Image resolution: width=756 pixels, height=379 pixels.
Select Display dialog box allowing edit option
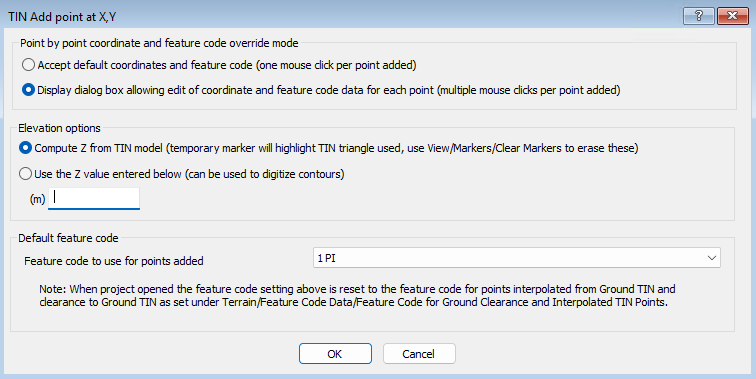tap(28, 90)
